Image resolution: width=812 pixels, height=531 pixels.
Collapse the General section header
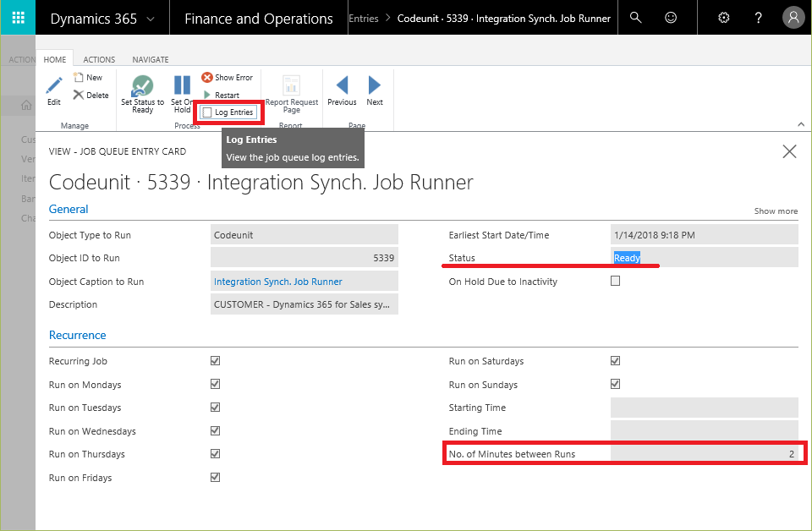pyautogui.click(x=69, y=209)
